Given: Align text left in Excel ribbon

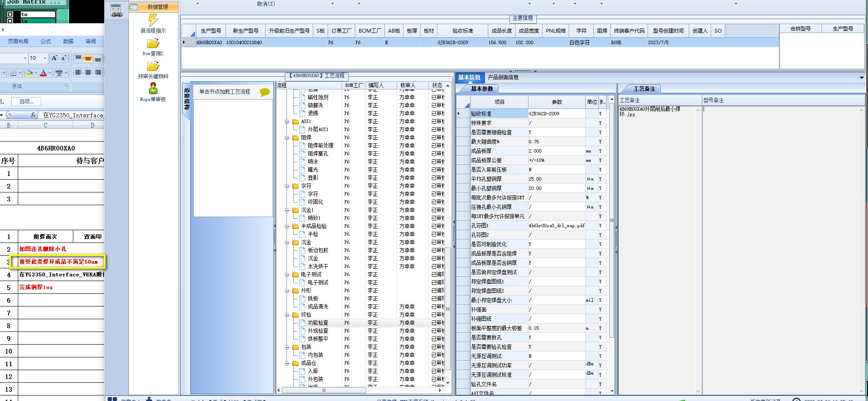Looking at the screenshot, I should pyautogui.click(x=78, y=72).
